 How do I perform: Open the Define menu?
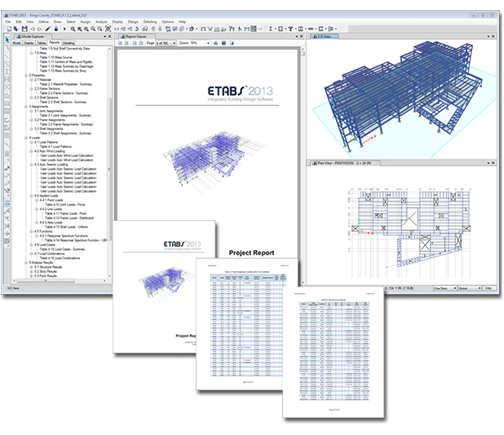tap(44, 22)
